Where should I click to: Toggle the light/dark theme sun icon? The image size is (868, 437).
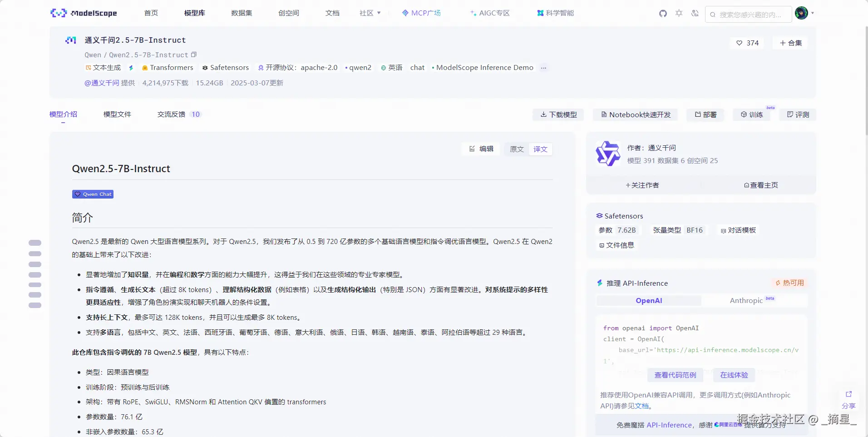pyautogui.click(x=679, y=14)
